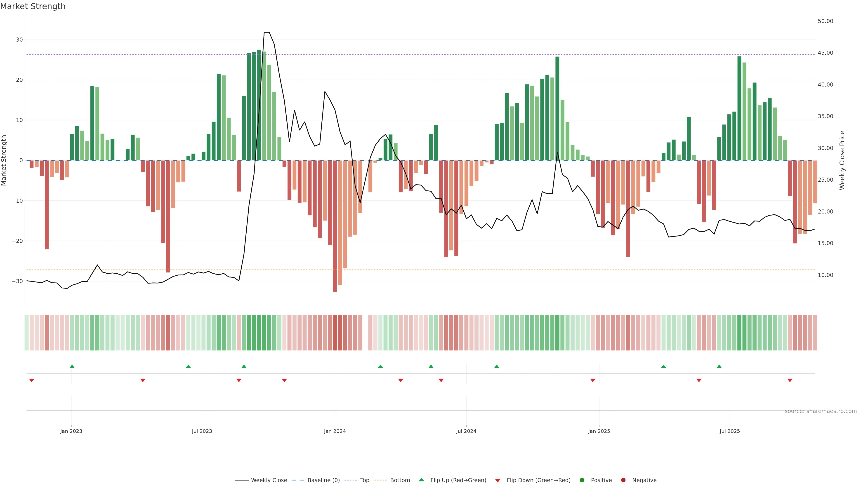Viewport: 868px width, 488px height.
Task: Click the darkest red heatmap cell near Jan 2024
Action: (x=335, y=332)
